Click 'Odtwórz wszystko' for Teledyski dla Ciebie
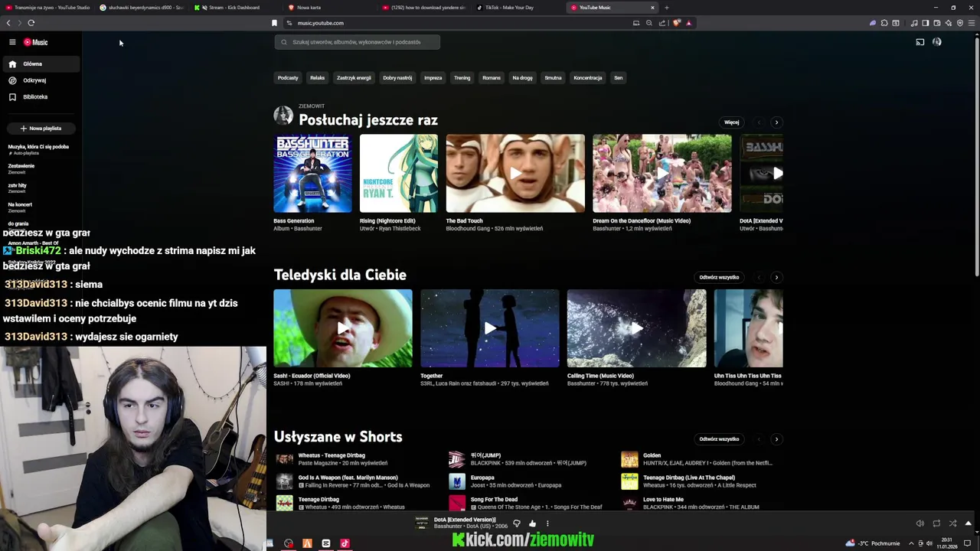Viewport: 980px width, 551px height. [719, 277]
